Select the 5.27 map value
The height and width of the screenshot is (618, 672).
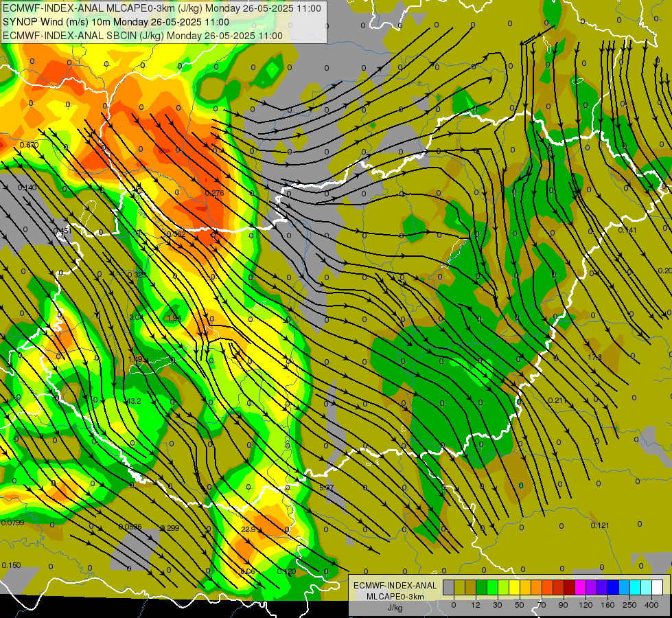(x=327, y=488)
